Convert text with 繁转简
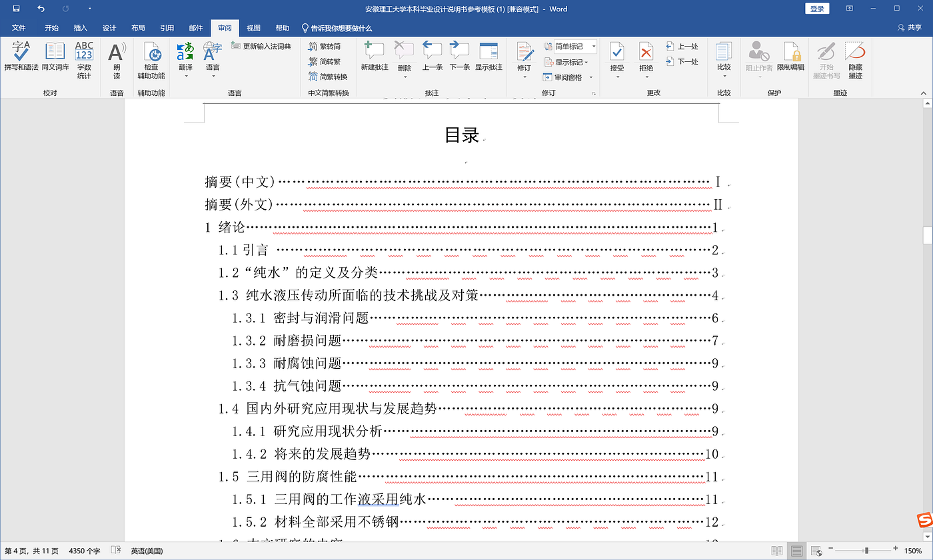The image size is (933, 560). pos(325,46)
